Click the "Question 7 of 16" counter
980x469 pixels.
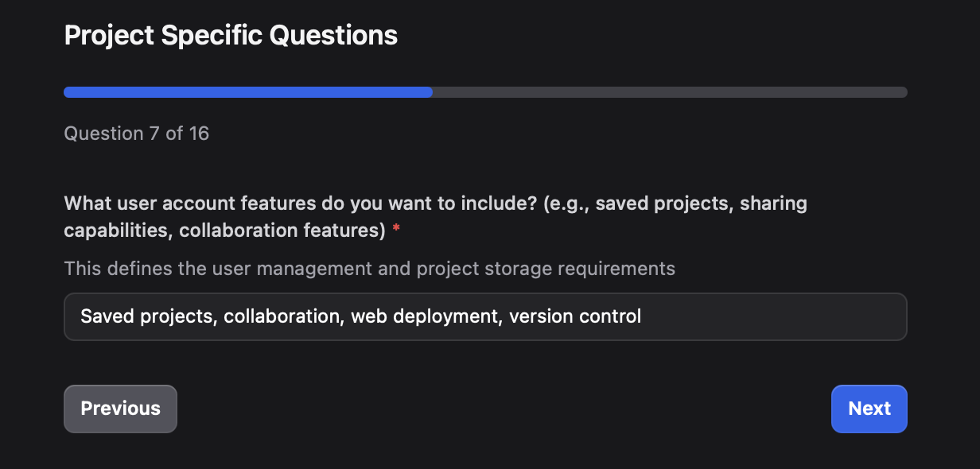tap(136, 133)
